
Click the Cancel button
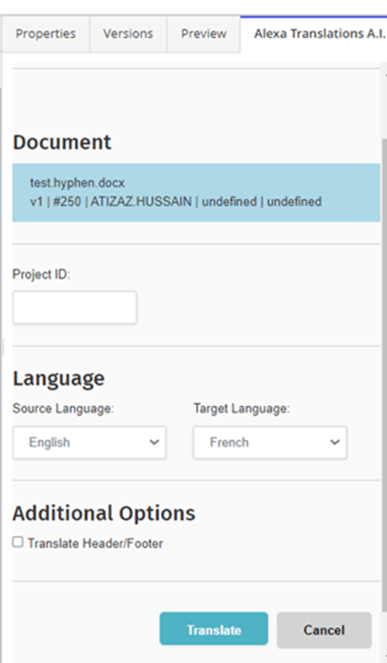pos(324,630)
